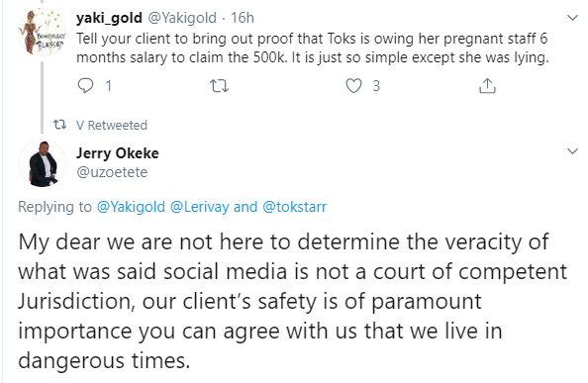The width and height of the screenshot is (588, 383).
Task: Expand the chevron menu on Jerry Okeke's tweet
Action: 572,151
